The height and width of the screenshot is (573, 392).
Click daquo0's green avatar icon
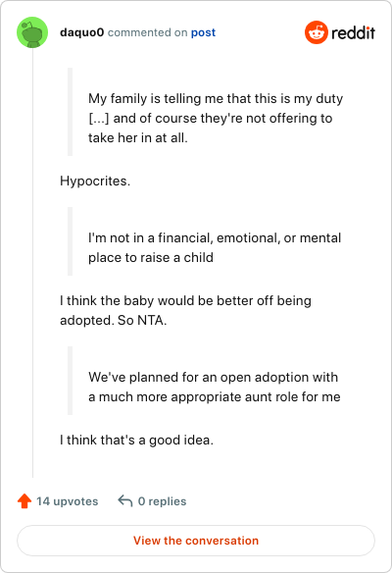click(32, 32)
